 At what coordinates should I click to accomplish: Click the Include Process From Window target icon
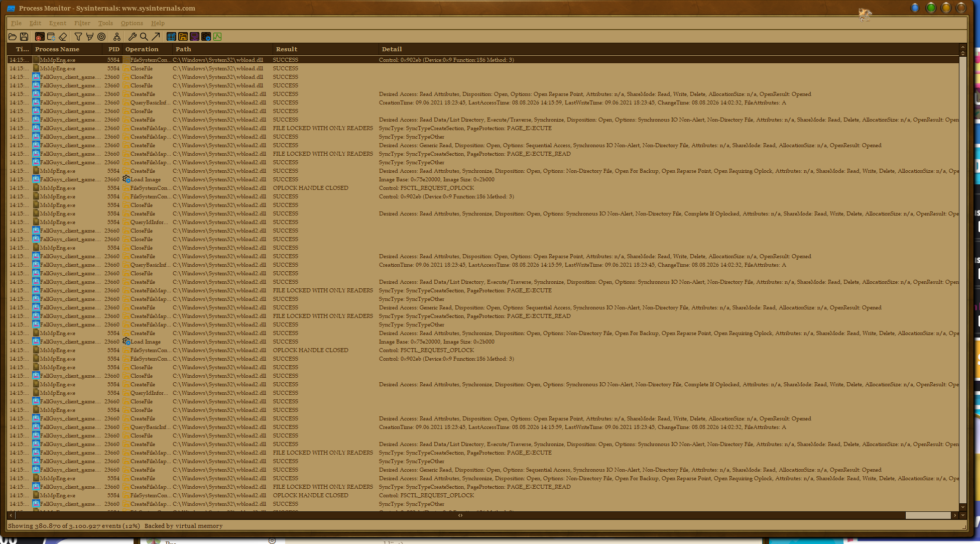101,37
